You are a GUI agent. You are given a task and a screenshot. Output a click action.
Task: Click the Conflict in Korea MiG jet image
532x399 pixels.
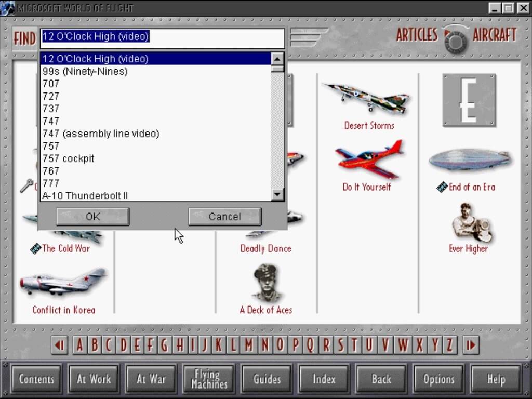pos(64,282)
